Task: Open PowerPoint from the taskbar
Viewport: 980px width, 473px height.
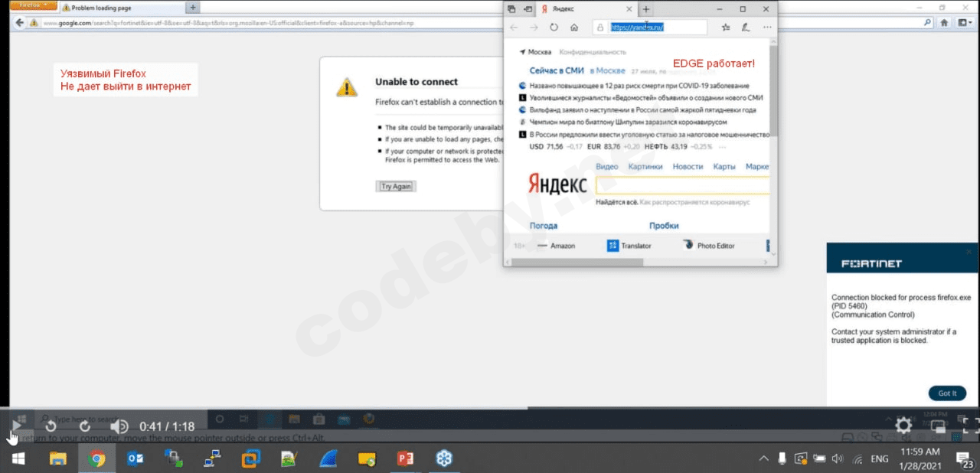Action: pos(405,459)
